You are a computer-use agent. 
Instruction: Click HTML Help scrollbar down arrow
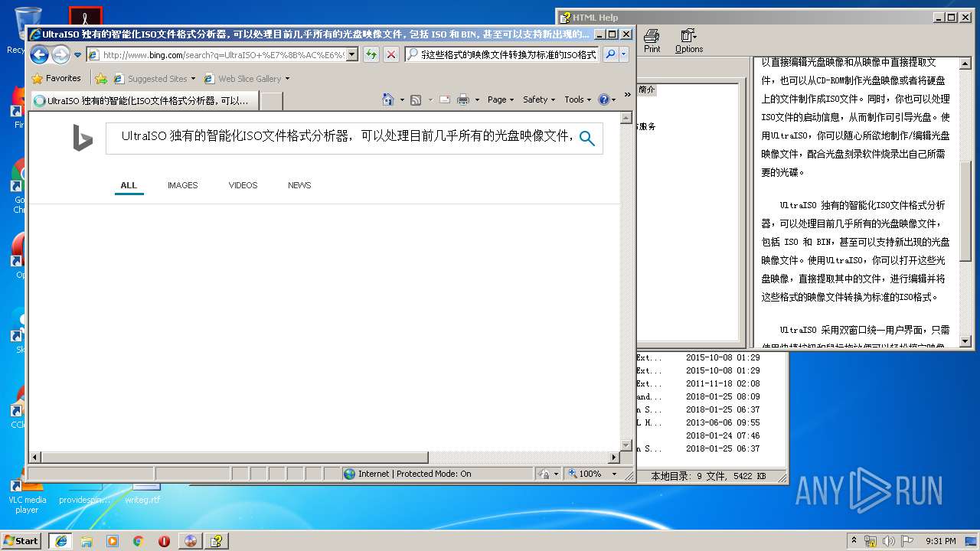(965, 341)
